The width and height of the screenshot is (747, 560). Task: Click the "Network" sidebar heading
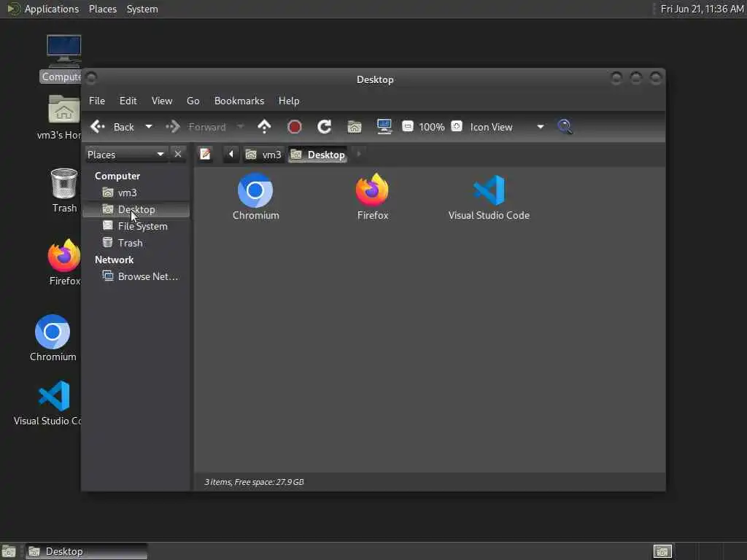tap(114, 260)
